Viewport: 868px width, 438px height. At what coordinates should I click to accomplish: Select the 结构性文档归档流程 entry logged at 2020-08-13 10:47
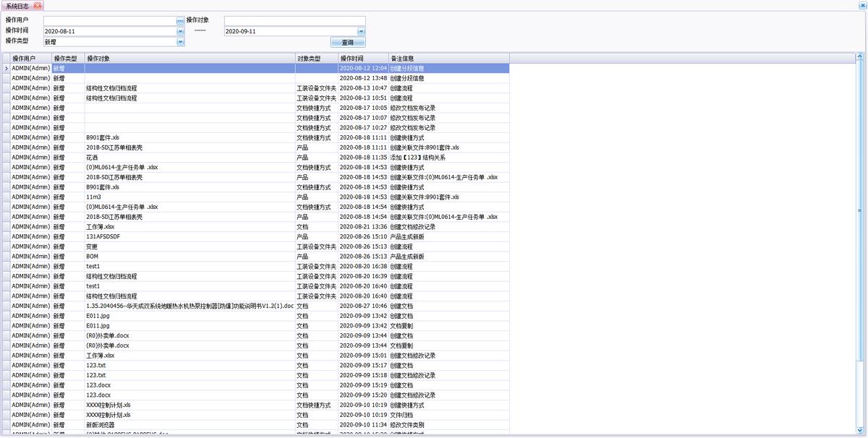pyautogui.click(x=190, y=88)
